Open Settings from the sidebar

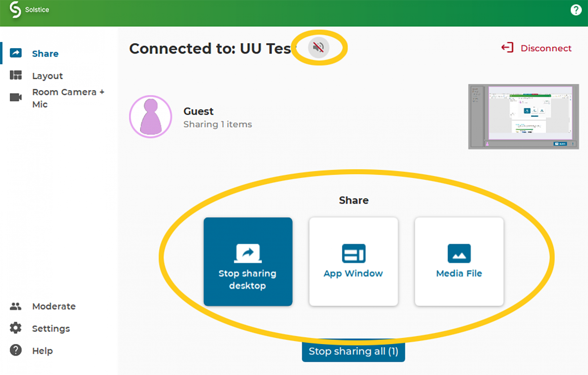pos(59,328)
